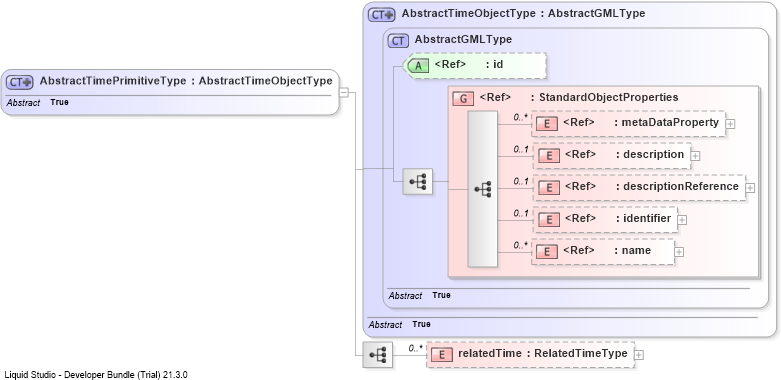Expand the relatedTime element
781x380 pixels.
639,355
